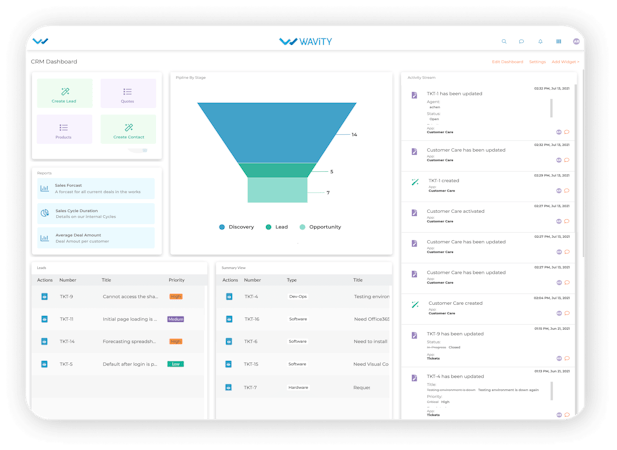Screen dimensions: 617x450
Task: Open the Add Widget dropdown
Action: click(565, 62)
